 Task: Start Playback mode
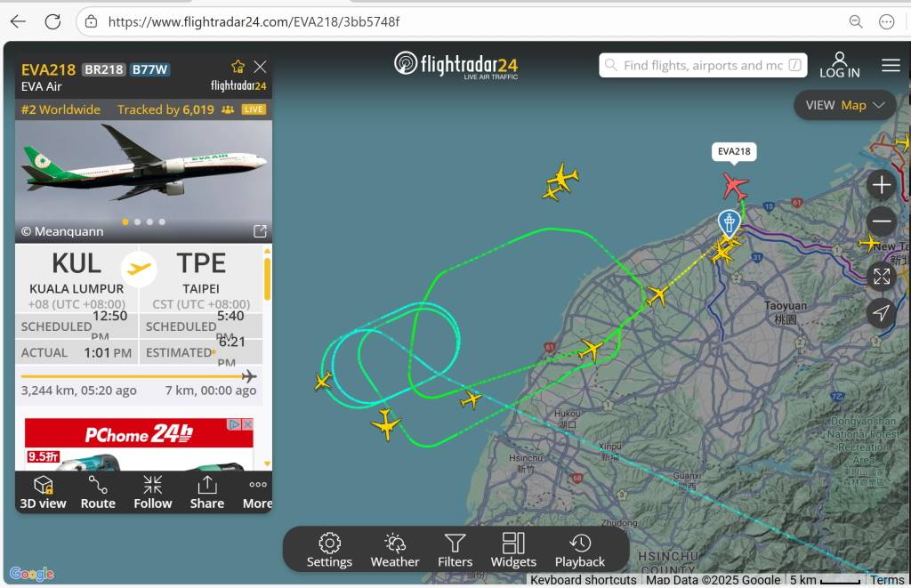tap(580, 551)
